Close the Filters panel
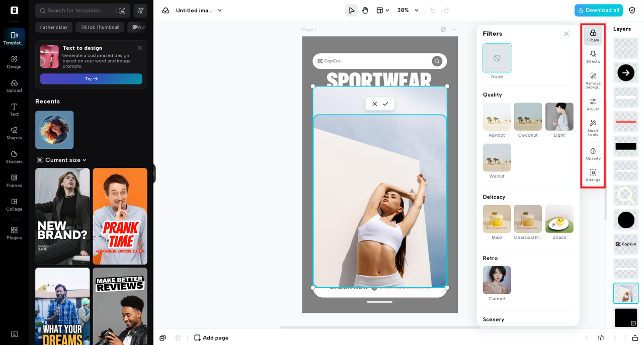 (x=567, y=34)
